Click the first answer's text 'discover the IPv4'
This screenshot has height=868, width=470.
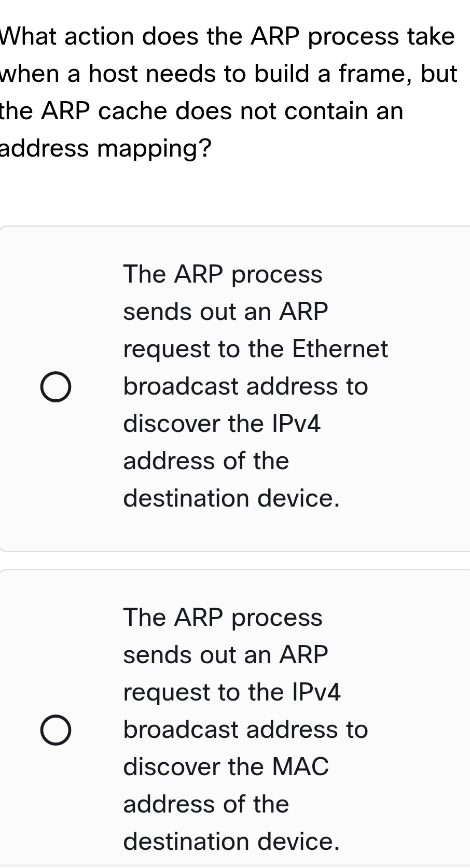222,424
